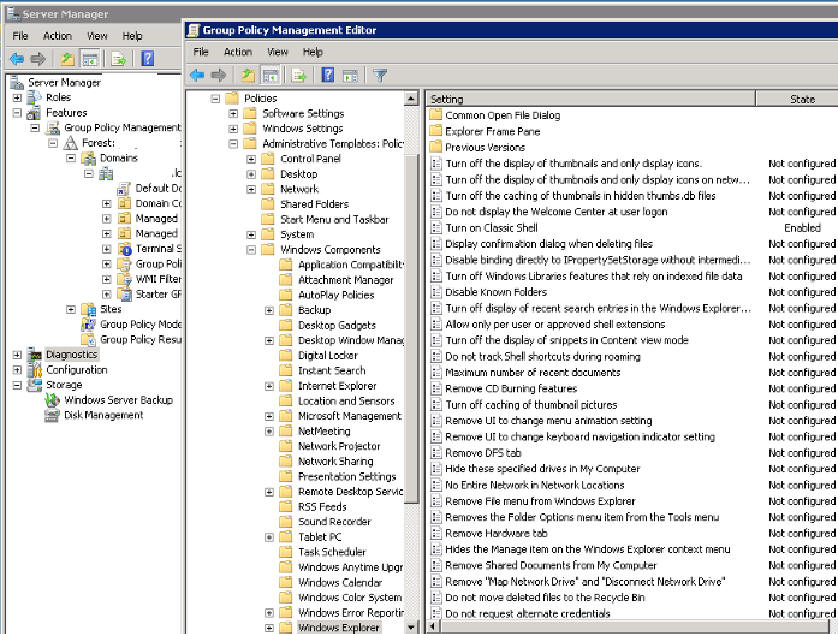Select Maximum number of recent documents setting

(x=533, y=373)
